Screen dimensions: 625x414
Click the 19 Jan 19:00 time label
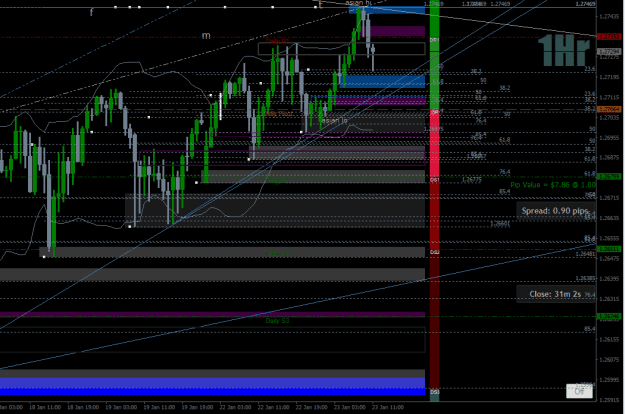click(197, 407)
